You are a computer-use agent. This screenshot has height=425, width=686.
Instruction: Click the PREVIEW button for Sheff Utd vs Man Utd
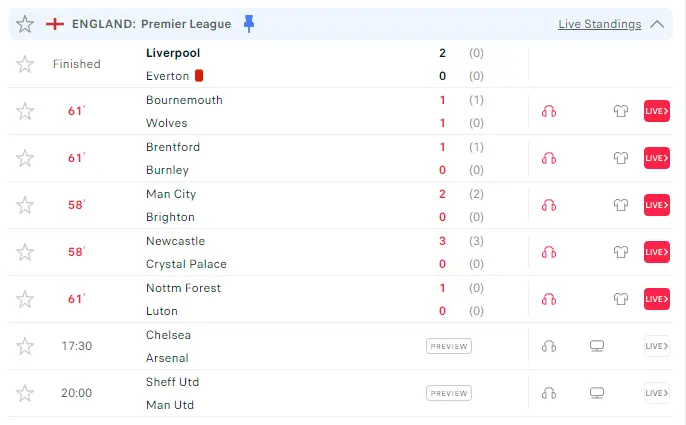click(448, 393)
